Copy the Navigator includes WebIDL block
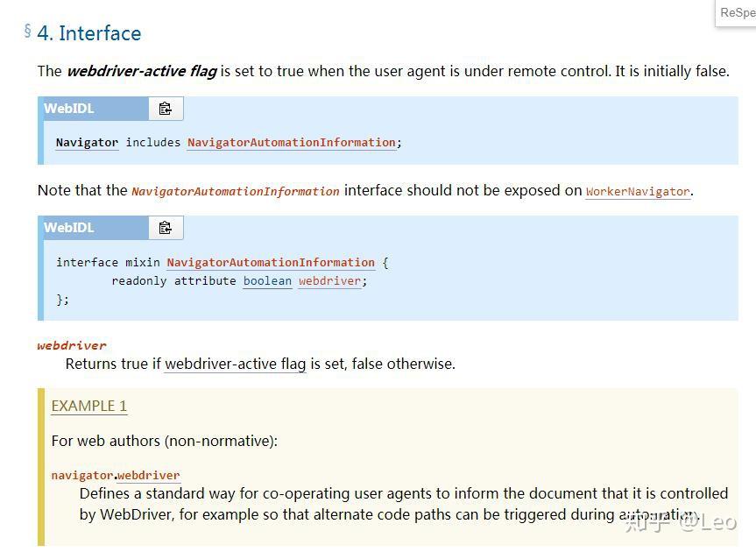 [x=165, y=109]
